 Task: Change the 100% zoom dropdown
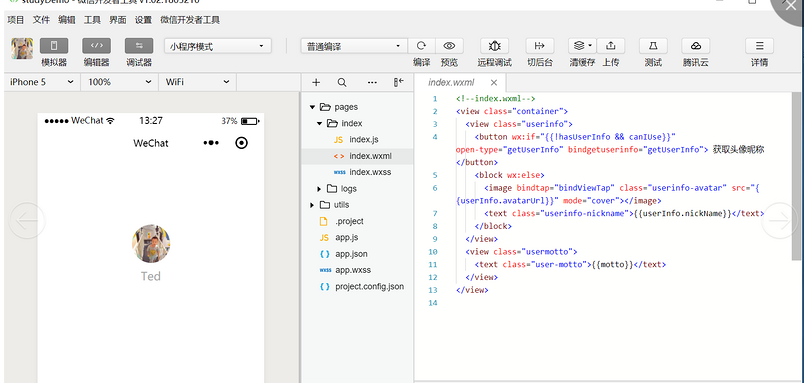coord(119,82)
